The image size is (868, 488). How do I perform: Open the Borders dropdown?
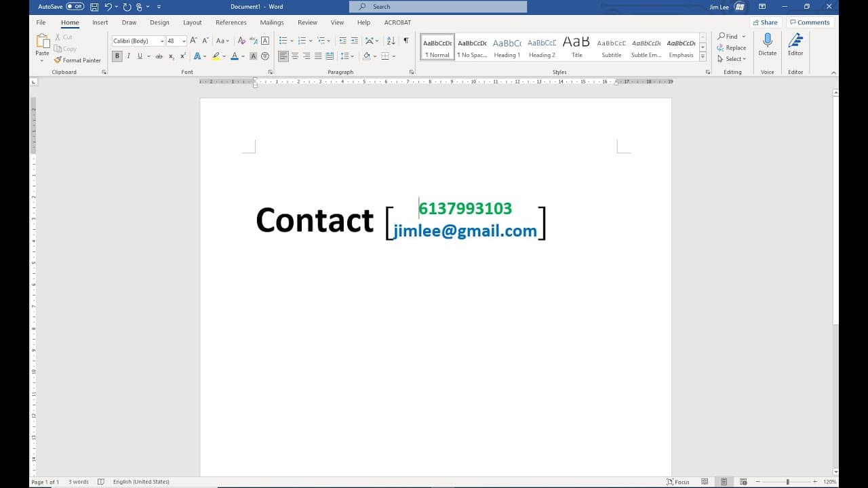394,56
